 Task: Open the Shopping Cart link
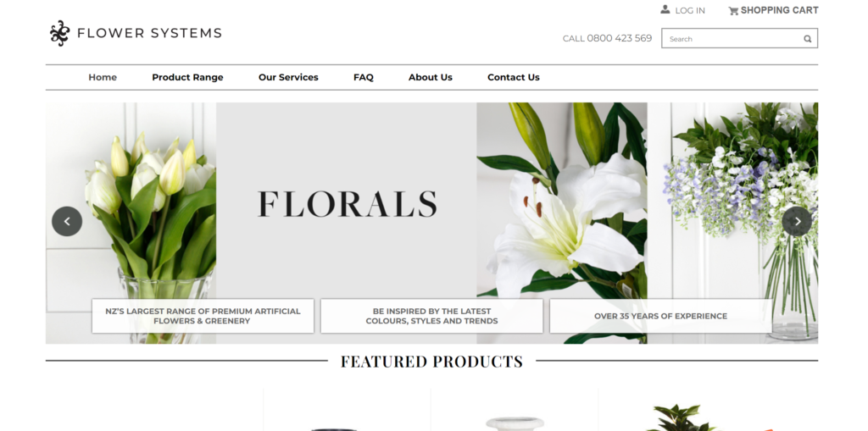(x=780, y=10)
